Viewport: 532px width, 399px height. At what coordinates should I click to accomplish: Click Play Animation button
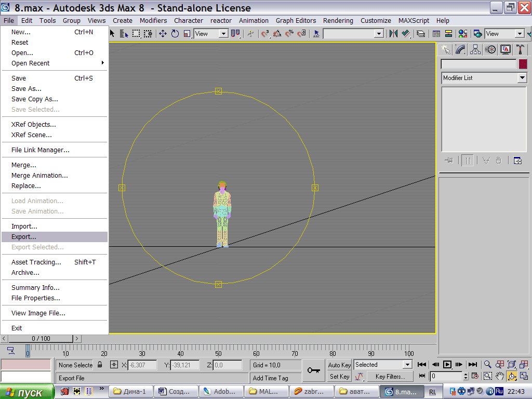(x=447, y=365)
